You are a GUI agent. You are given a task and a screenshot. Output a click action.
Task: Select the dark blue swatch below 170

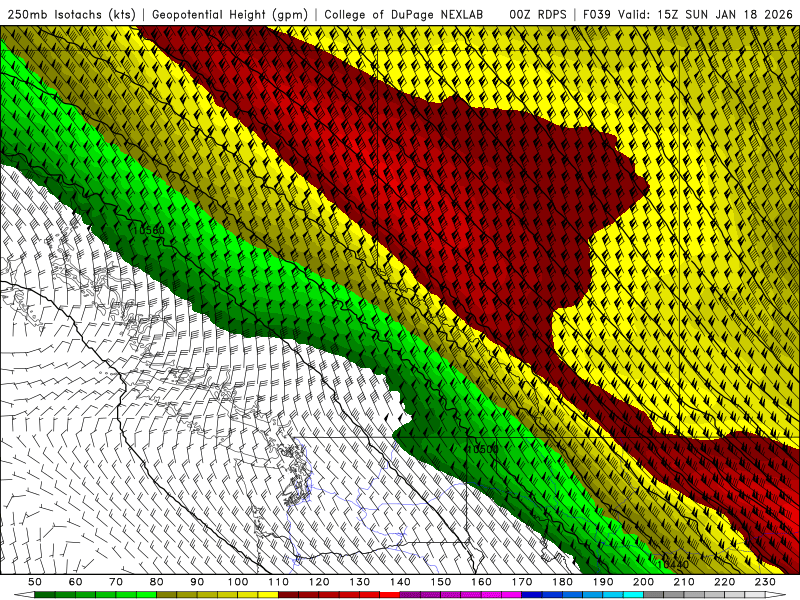(532, 595)
